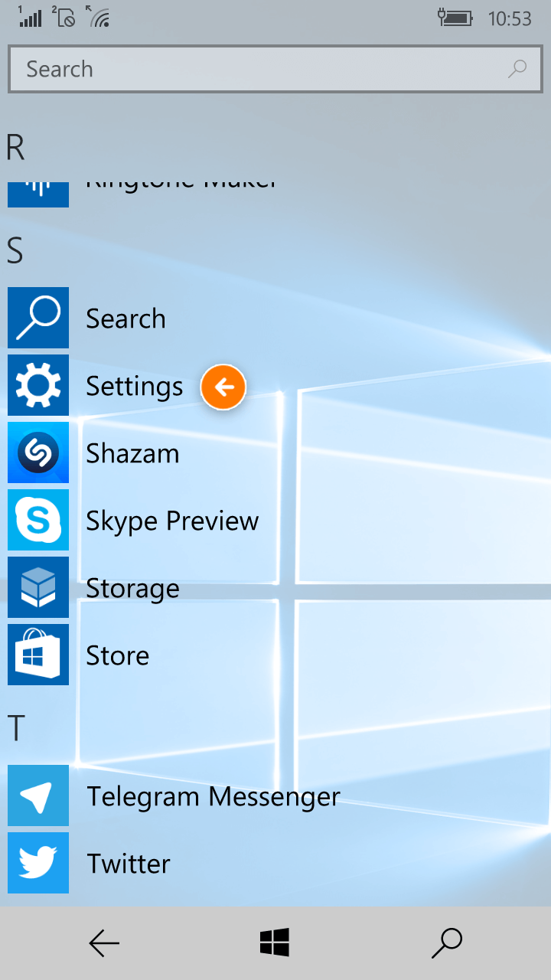Open Skype Preview icon

[x=38, y=520]
